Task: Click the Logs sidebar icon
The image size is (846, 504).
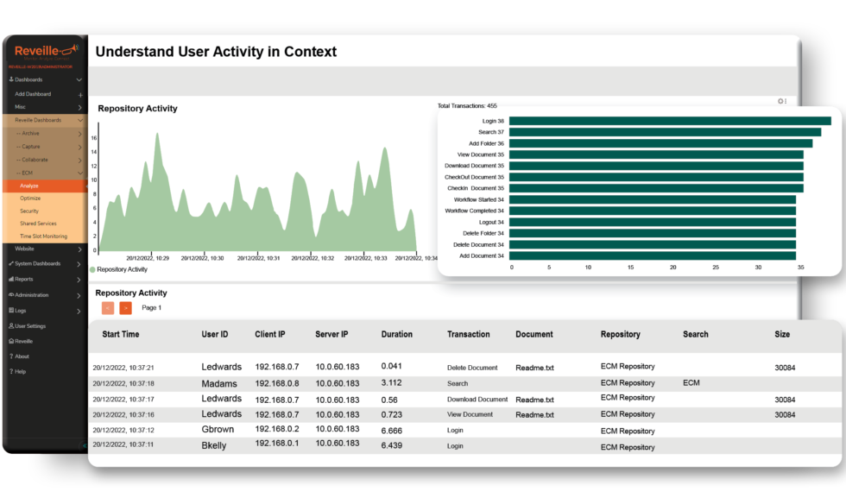Action: point(11,311)
